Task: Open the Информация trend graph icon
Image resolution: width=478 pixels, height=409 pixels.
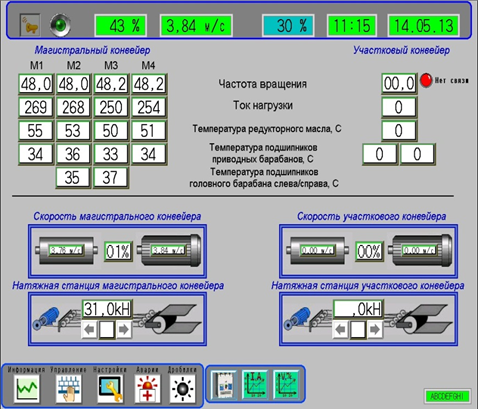Action: [x=27, y=388]
